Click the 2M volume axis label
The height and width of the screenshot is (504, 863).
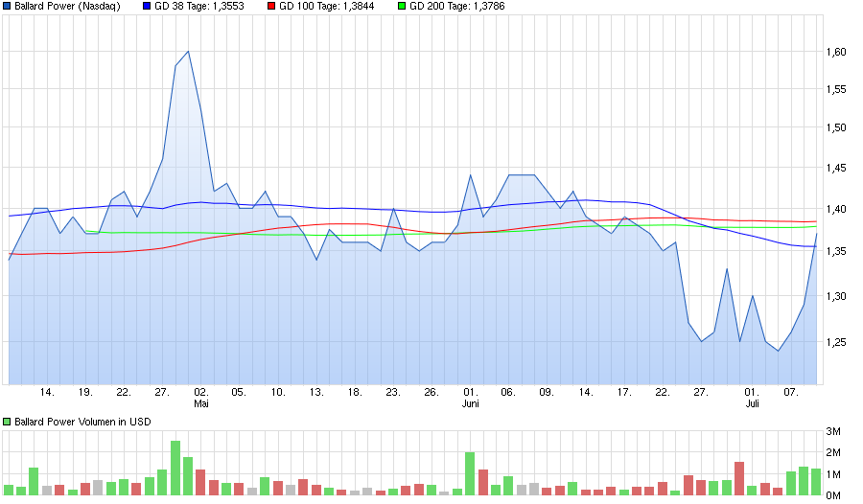click(833, 453)
